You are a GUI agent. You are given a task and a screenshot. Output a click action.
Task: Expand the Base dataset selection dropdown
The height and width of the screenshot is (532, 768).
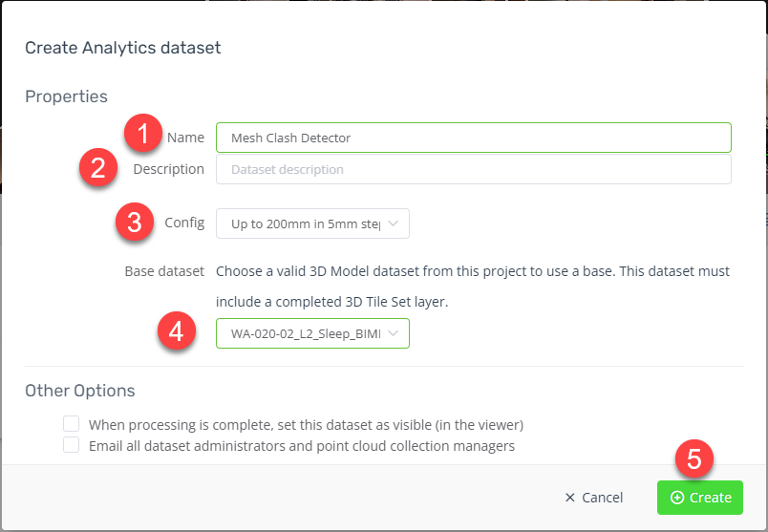(x=312, y=333)
